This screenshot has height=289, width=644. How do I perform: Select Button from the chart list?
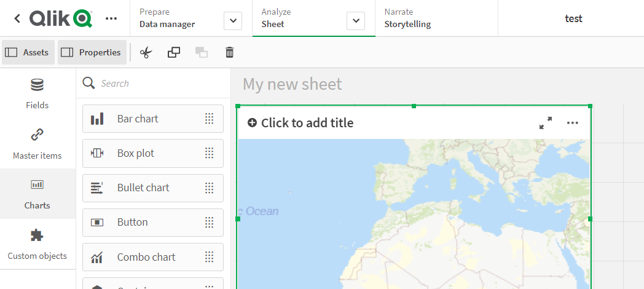(153, 223)
